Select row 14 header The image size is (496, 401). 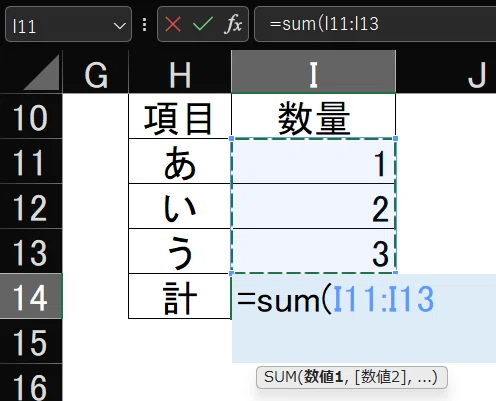tap(31, 296)
